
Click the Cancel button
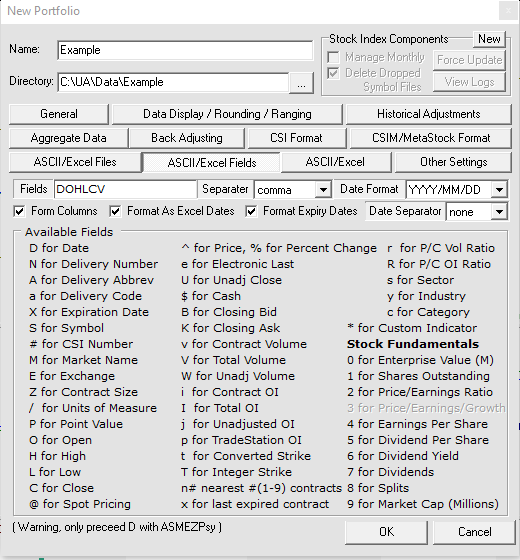475,532
